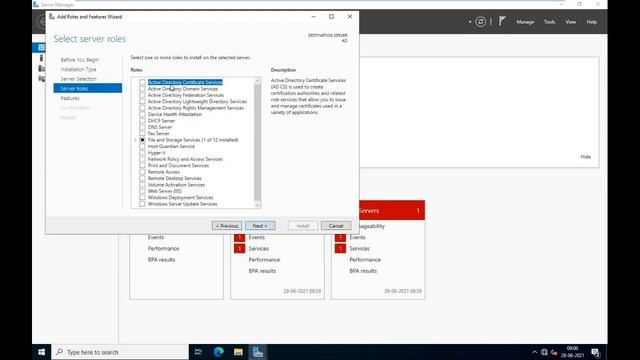Show hidden system tray icons
The width and height of the screenshot is (640, 360).
(534, 352)
